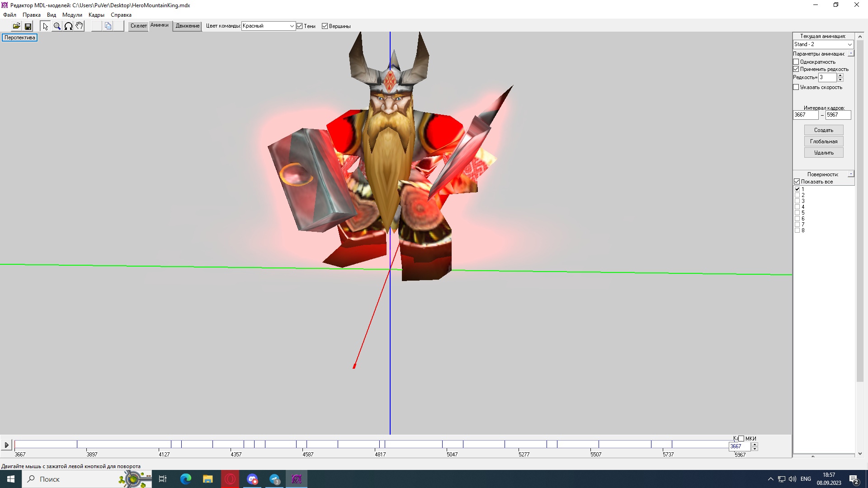Switch to the Движение mode

(188, 26)
